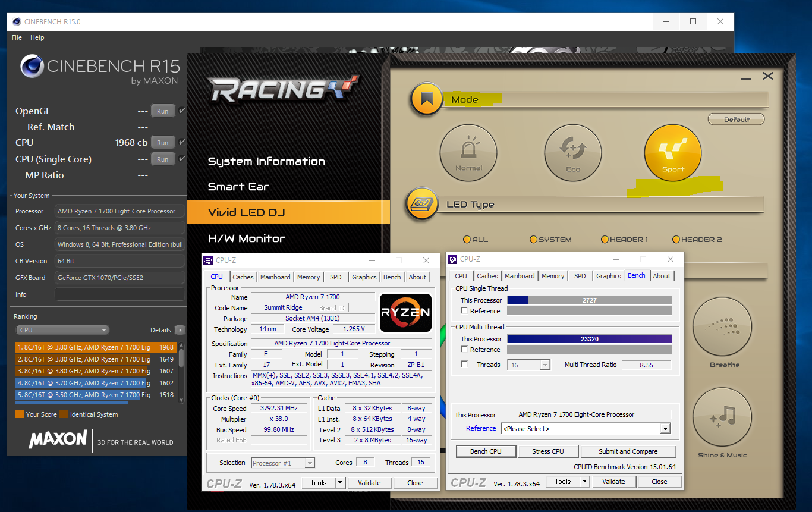Open the File menu in Cinebench
The height and width of the screenshot is (512, 812).
click(x=17, y=37)
